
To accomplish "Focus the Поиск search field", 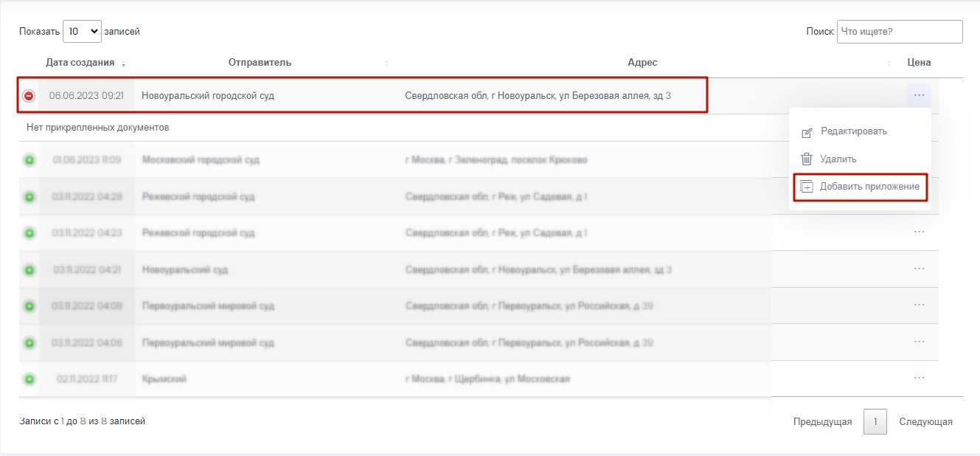I will point(899,32).
